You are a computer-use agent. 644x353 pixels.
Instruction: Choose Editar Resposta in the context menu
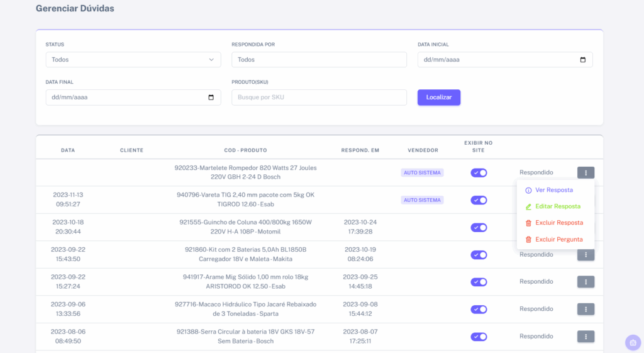coord(557,206)
